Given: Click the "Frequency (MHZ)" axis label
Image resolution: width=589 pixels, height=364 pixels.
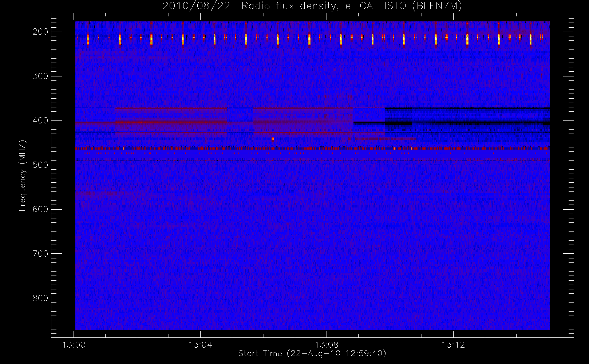Looking at the screenshot, I should [x=23, y=175].
